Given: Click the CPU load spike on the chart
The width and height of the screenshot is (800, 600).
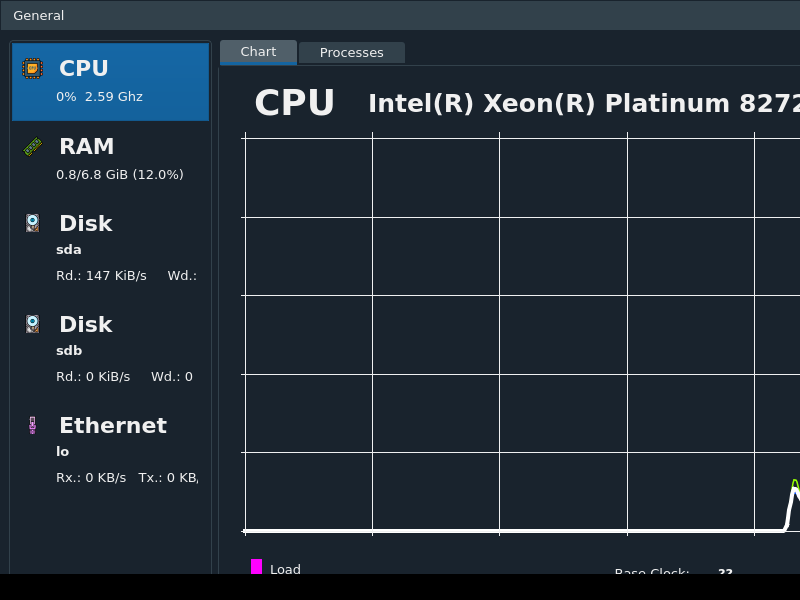Looking at the screenshot, I should click(x=793, y=503).
